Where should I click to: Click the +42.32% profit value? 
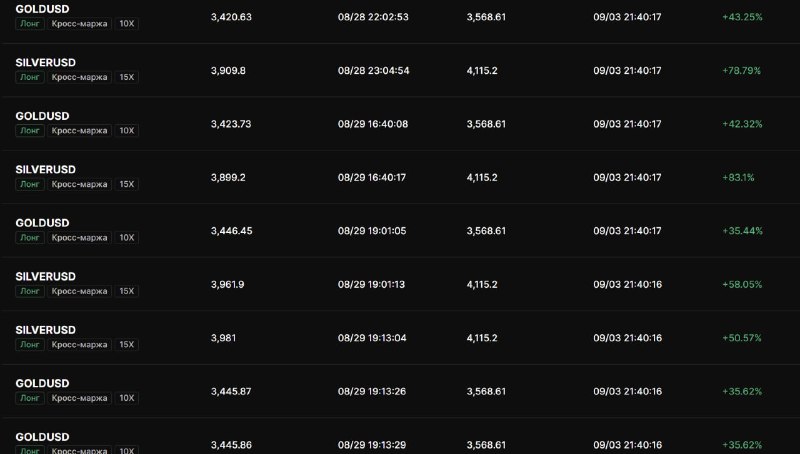(742, 124)
